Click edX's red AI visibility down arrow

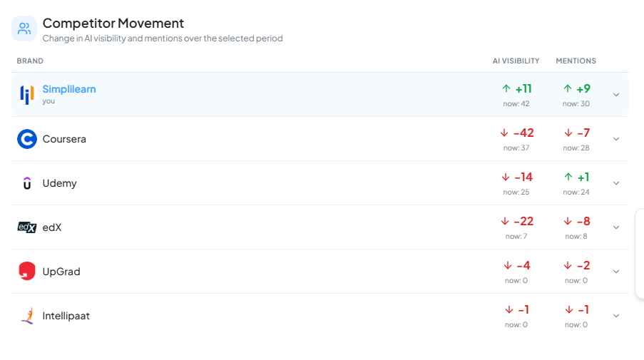pos(505,221)
